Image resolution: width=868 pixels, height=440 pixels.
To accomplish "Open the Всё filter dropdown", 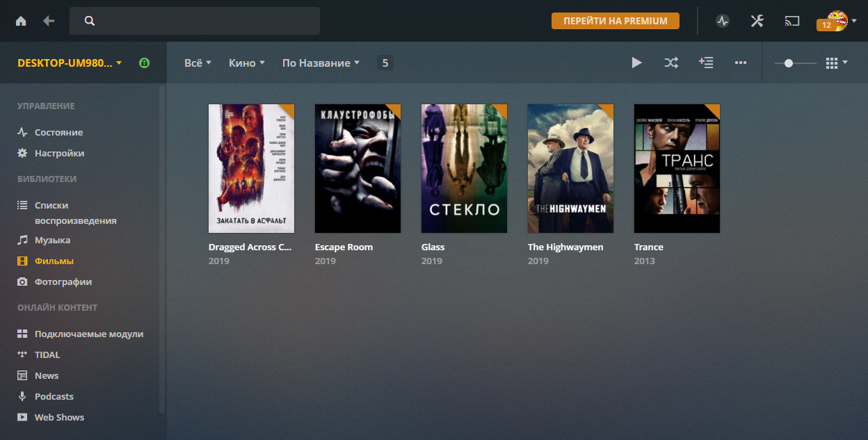I will (x=198, y=63).
